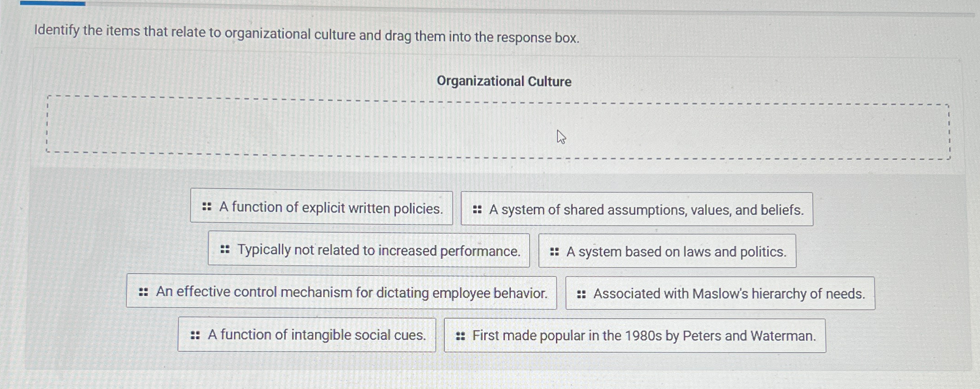Click the drag handle on 'A system based on laws and politics'
This screenshot has height=389, width=980.
click(554, 252)
